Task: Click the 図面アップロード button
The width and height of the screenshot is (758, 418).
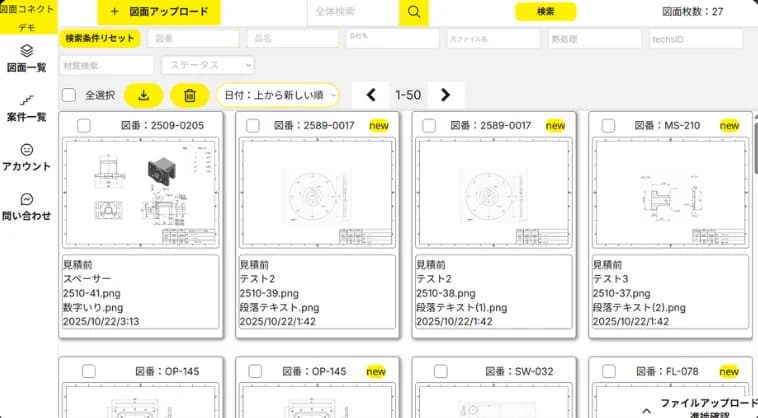Action: (159, 12)
